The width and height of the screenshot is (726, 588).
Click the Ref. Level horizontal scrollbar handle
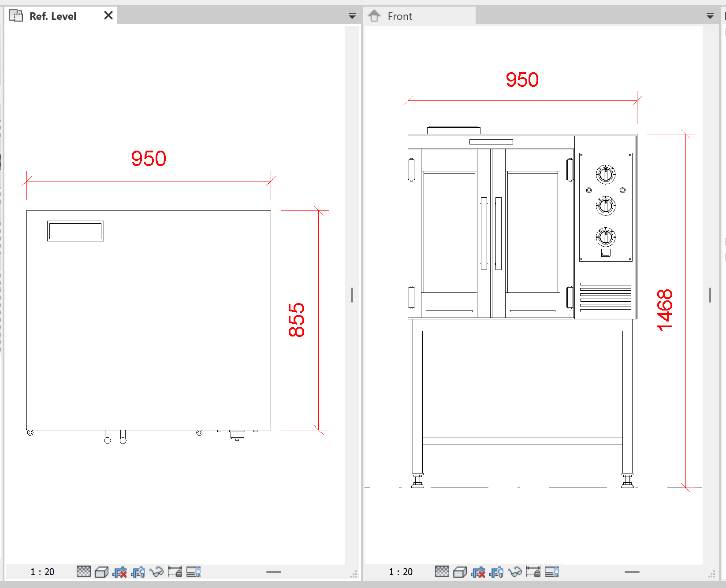(x=274, y=572)
